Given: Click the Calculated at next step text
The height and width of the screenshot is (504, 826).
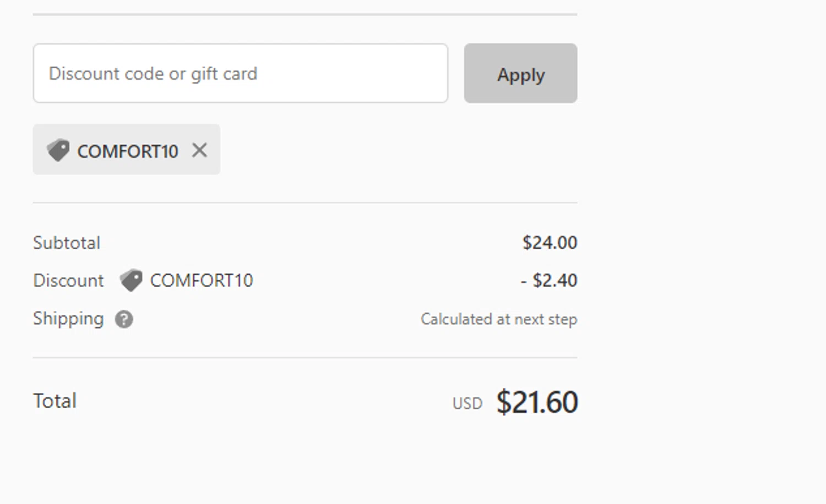Looking at the screenshot, I should pos(499,319).
